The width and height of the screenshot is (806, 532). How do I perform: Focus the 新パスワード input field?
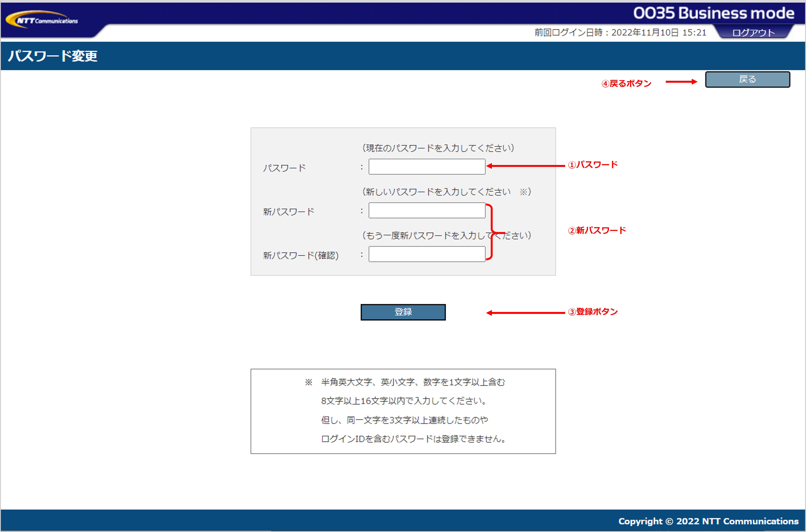[x=427, y=210]
